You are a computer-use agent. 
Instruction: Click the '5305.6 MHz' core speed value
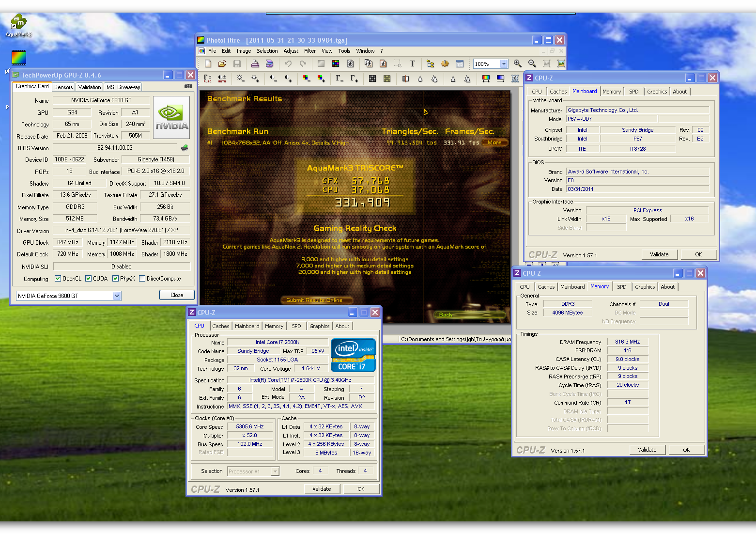[250, 427]
